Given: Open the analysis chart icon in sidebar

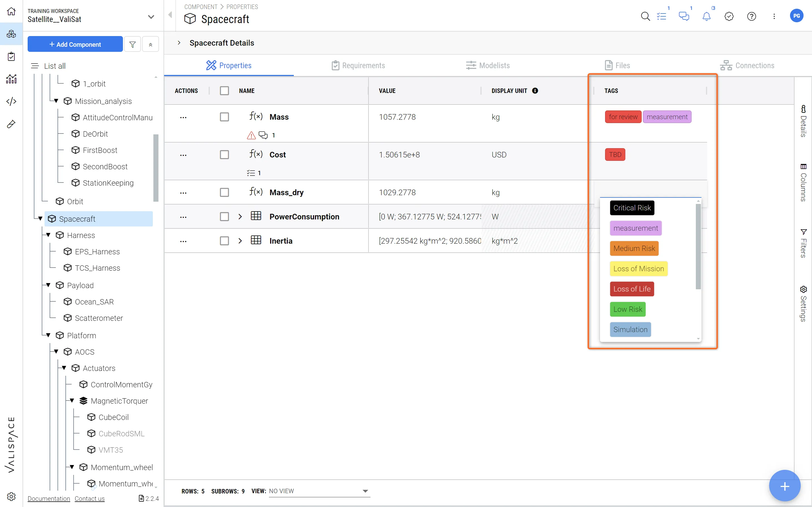Looking at the screenshot, I should point(11,79).
